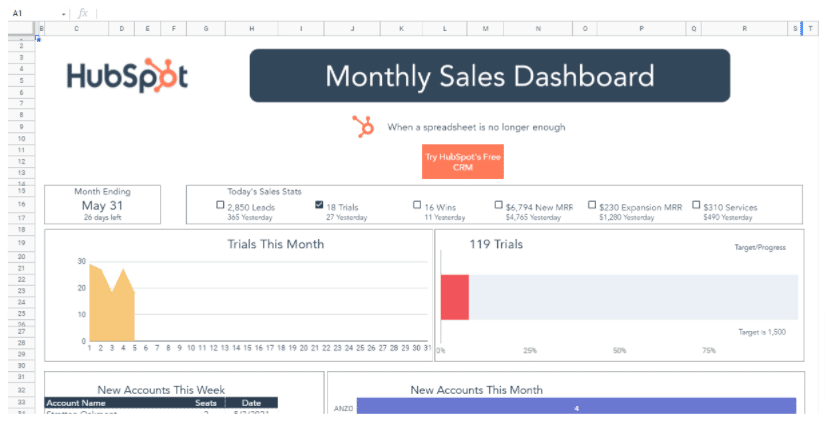
Task: Click the Month Ending label
Action: (x=102, y=191)
